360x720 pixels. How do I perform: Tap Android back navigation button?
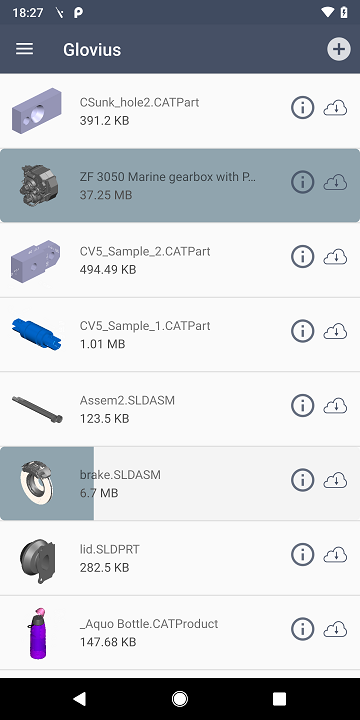pos(80,699)
